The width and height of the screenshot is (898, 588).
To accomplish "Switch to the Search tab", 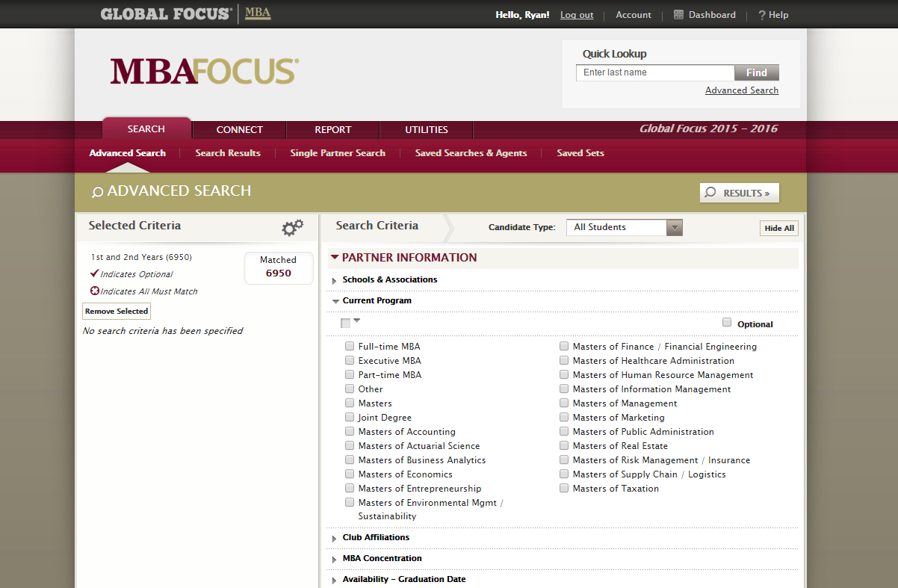I will pos(146,129).
